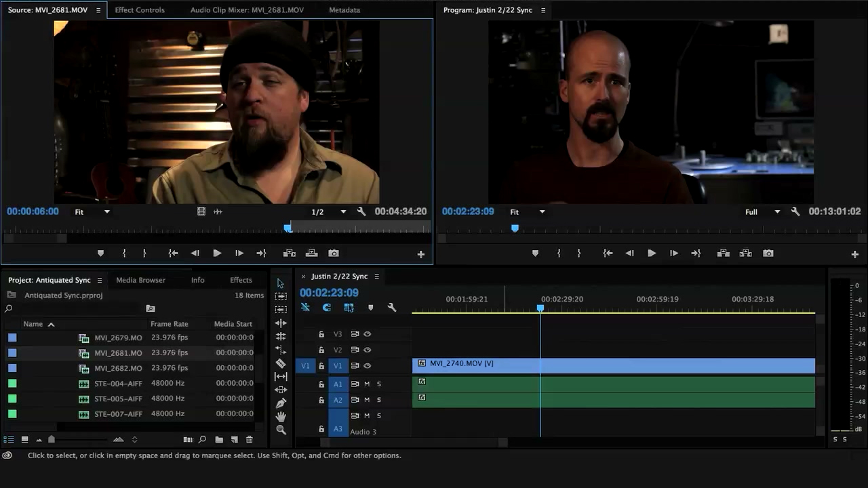
Task: Select the Razor tool in the toolbar
Action: 281,363
